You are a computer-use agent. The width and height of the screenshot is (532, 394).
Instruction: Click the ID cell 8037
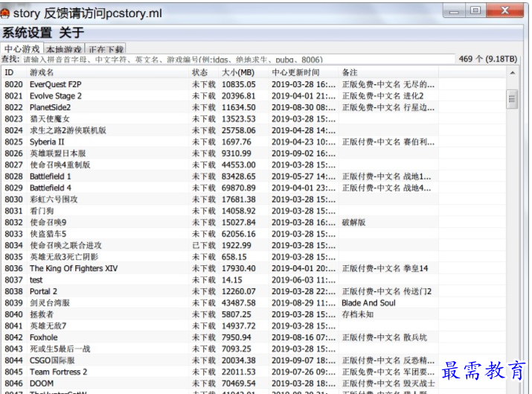[x=13, y=280]
